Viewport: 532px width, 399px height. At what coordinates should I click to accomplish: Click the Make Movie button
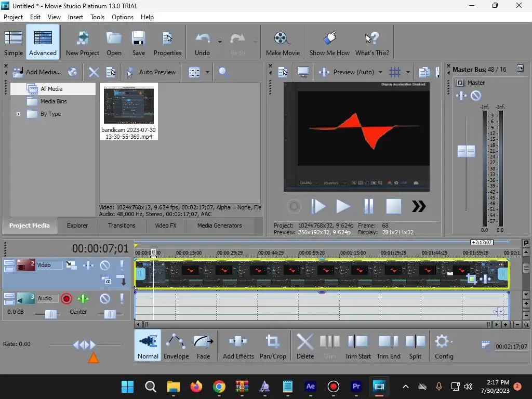pyautogui.click(x=283, y=43)
